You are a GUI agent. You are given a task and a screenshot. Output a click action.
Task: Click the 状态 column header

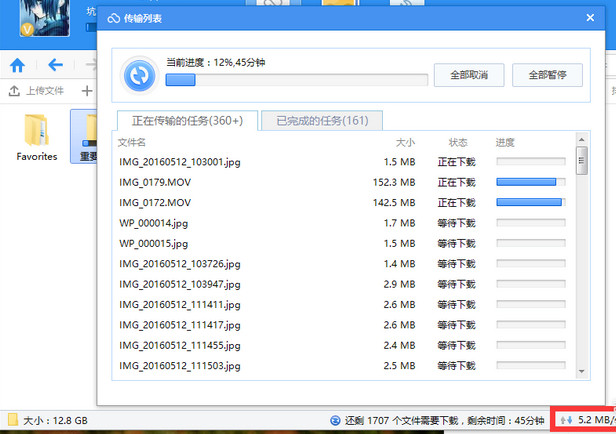(x=458, y=142)
